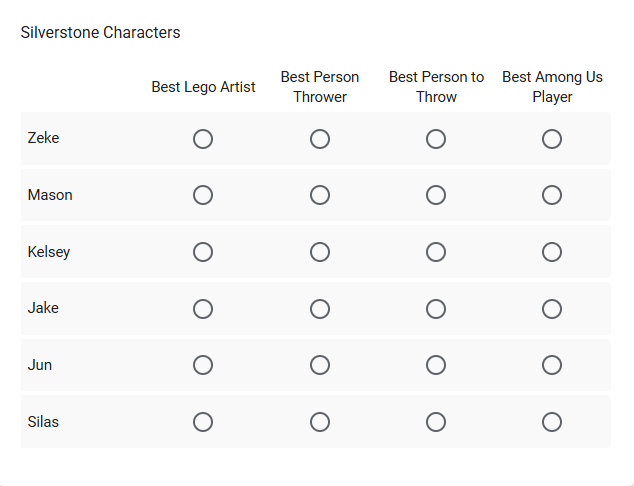Mark Kelsey as Best Person to Throw
634x486 pixels.
[436, 252]
